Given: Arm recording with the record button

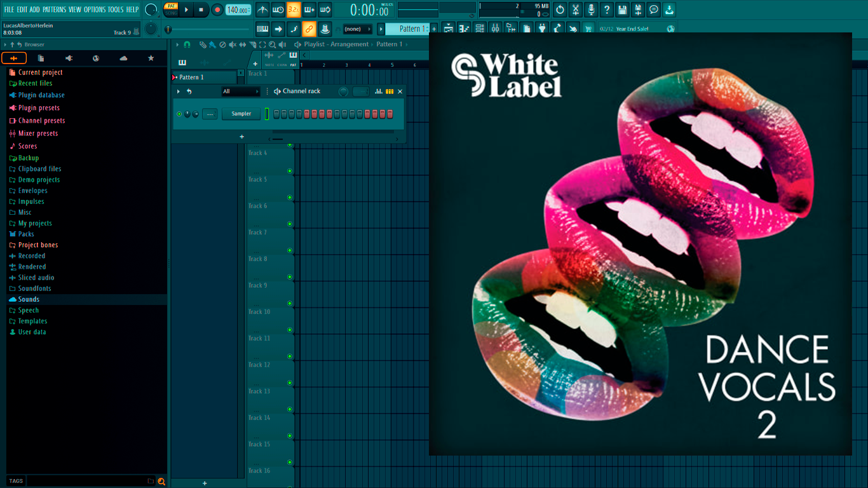Looking at the screenshot, I should click(x=217, y=10).
